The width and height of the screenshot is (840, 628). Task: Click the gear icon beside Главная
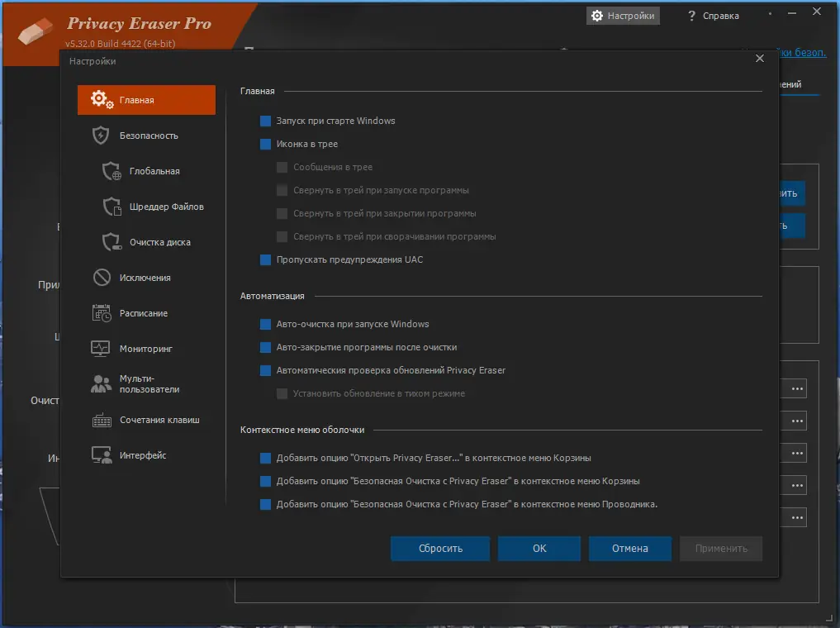click(102, 100)
